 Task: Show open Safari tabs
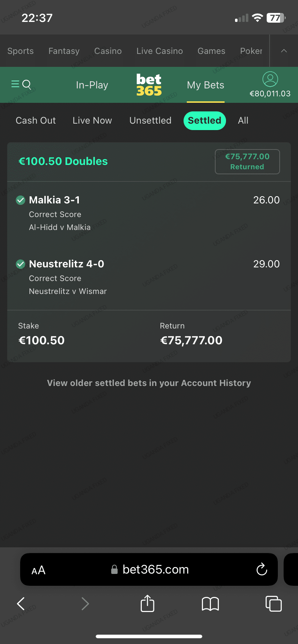[273, 603]
